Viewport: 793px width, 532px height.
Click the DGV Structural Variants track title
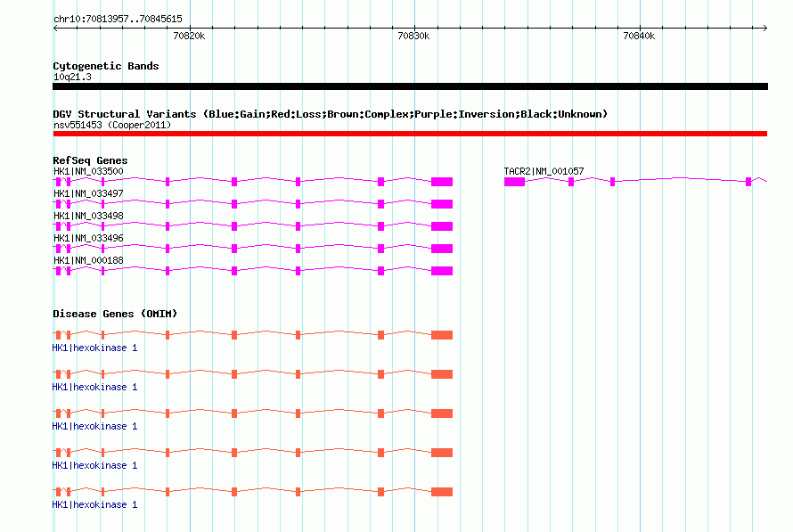331,114
